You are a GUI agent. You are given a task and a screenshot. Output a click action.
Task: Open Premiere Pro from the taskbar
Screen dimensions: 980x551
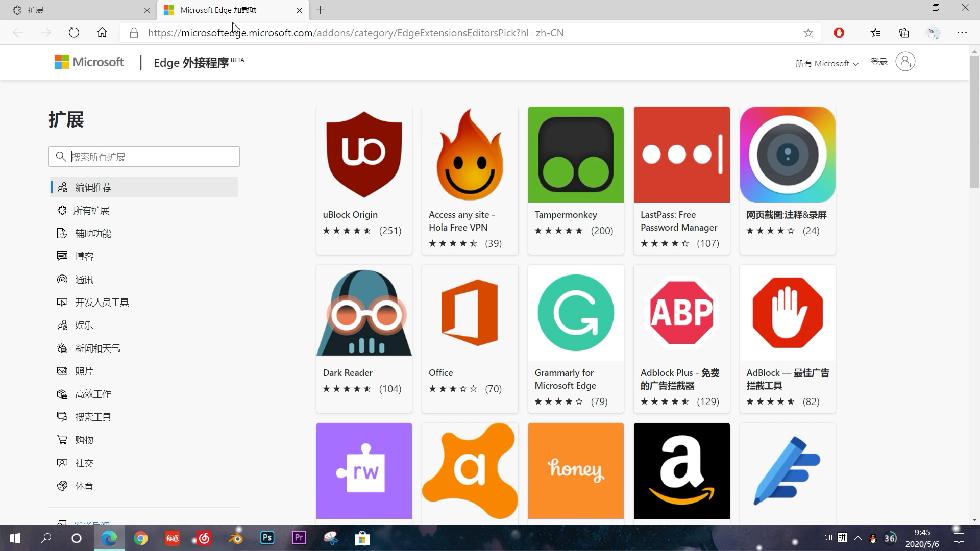tap(299, 538)
